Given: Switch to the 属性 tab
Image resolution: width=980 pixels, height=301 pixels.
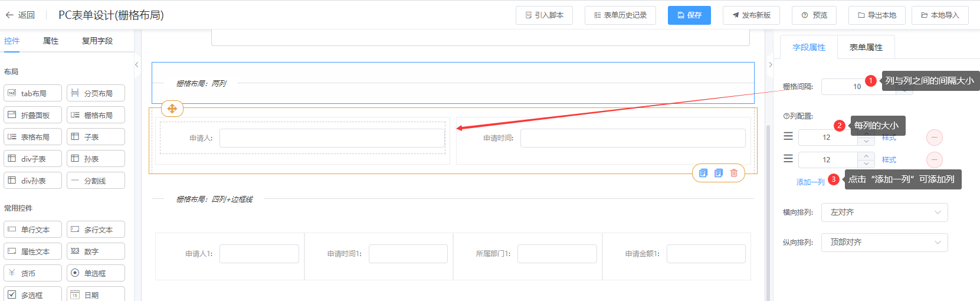Looking at the screenshot, I should point(51,41).
